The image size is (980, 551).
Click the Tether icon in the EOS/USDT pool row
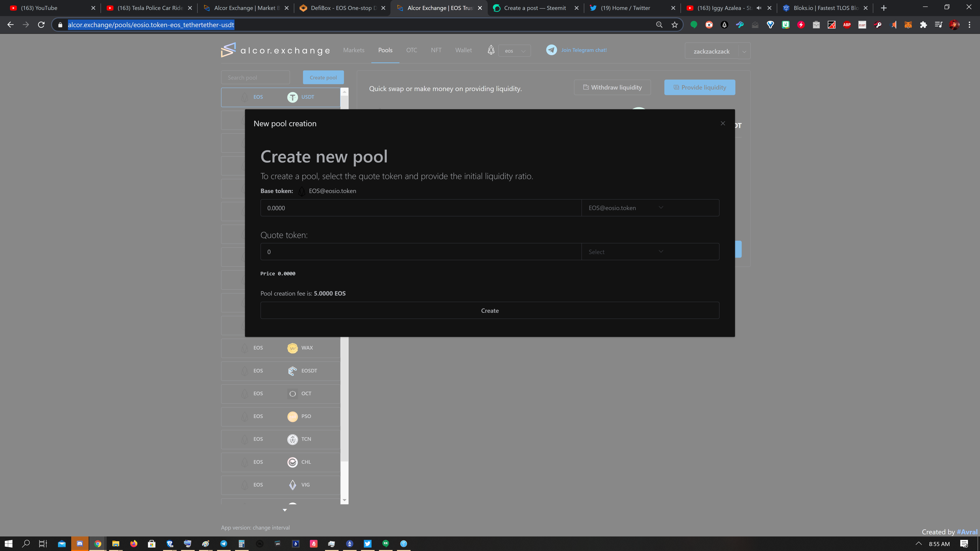coord(292,97)
